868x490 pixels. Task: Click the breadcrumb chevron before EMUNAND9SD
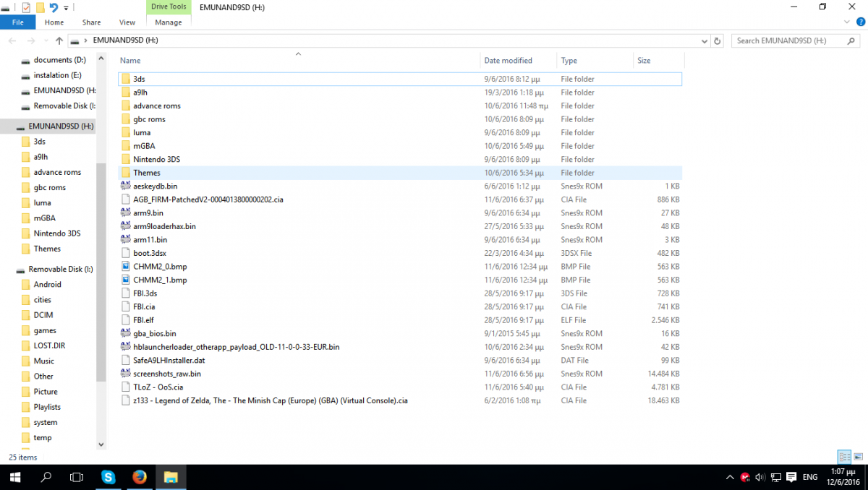click(x=86, y=40)
